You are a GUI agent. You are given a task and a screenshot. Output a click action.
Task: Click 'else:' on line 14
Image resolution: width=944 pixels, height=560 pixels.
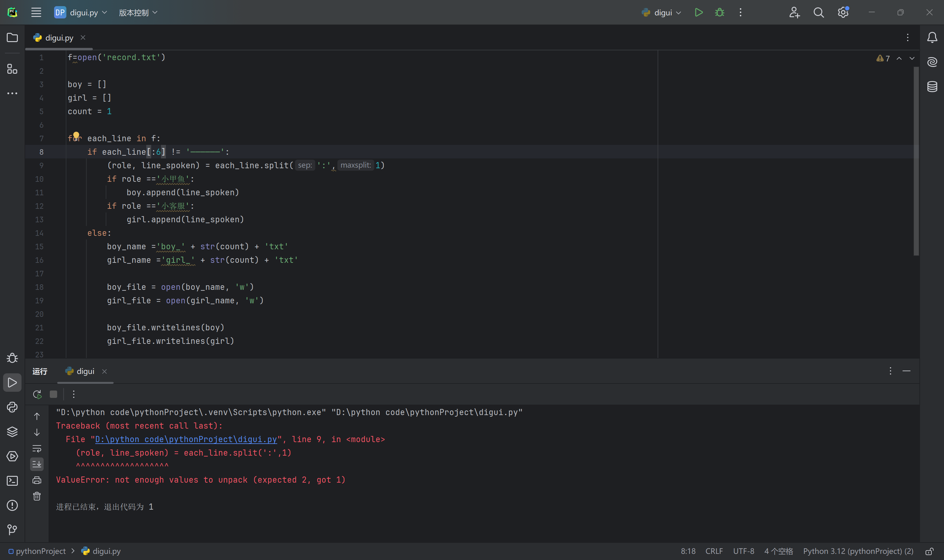point(99,233)
